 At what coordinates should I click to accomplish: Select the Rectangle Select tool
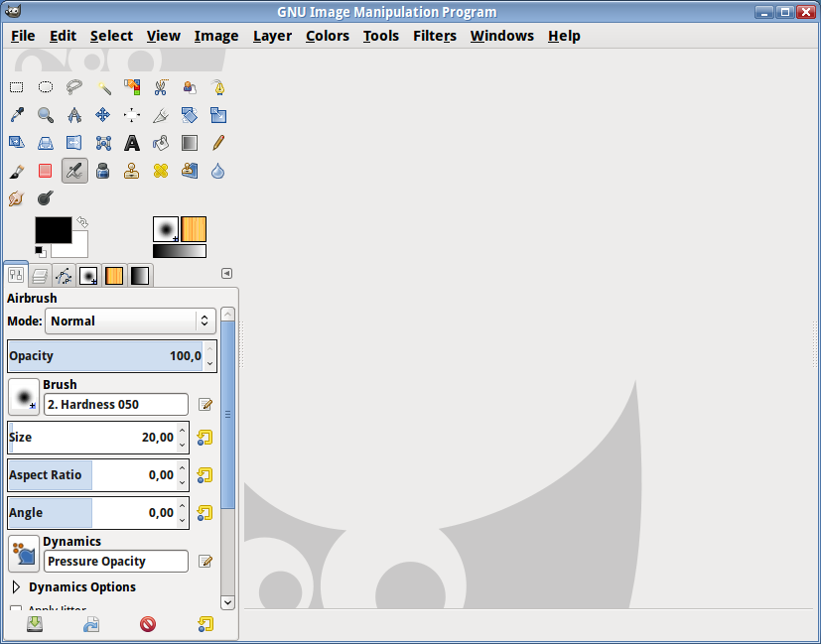tap(17, 87)
